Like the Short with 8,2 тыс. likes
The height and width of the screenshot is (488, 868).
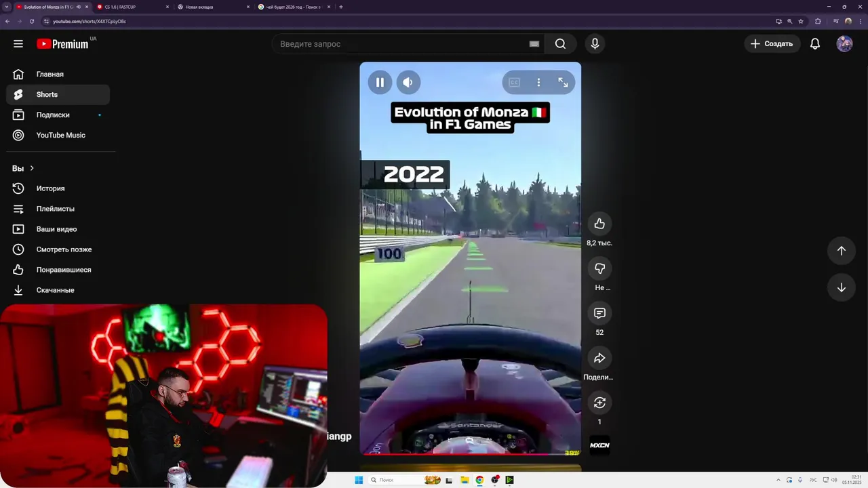coord(599,224)
